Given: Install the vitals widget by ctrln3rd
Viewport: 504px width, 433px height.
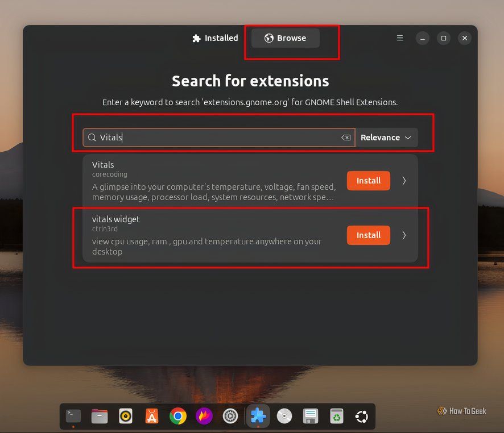Looking at the screenshot, I should (x=368, y=235).
